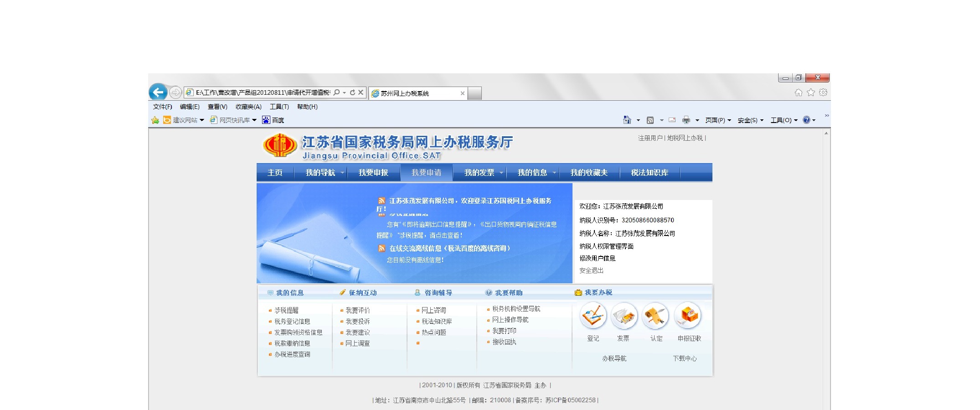Click the 注册用户 link
980x410 pixels.
coord(650,138)
